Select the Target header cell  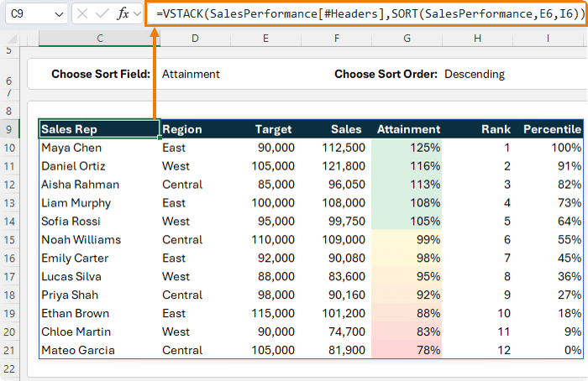[x=265, y=129]
